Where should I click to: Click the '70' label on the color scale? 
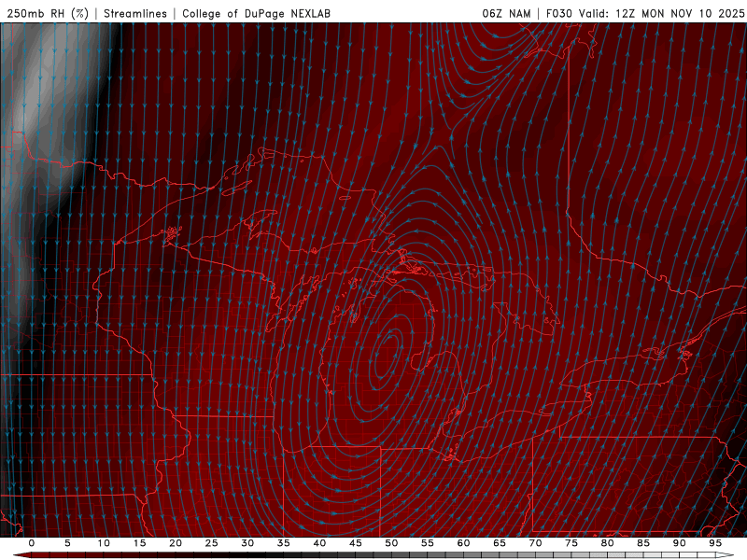(x=535, y=543)
